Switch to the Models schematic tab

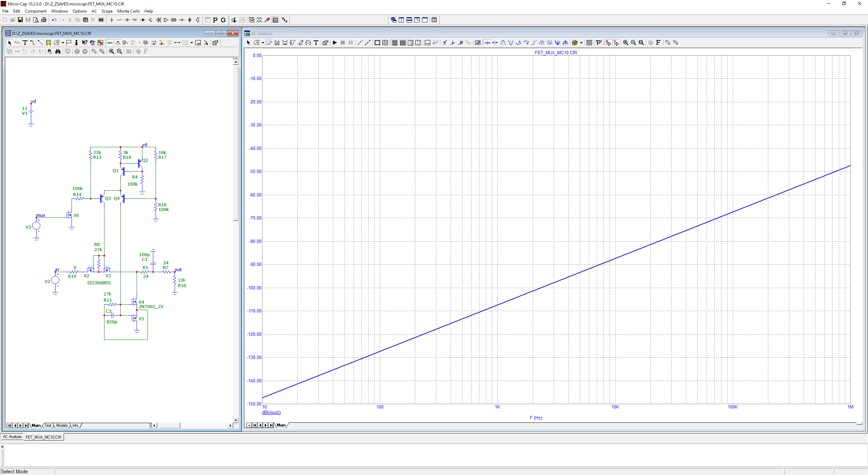click(62, 425)
